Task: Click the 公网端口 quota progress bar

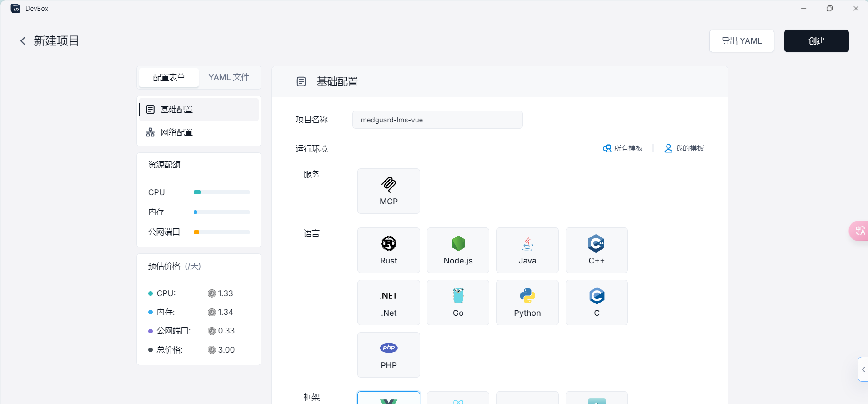Action: (221, 232)
